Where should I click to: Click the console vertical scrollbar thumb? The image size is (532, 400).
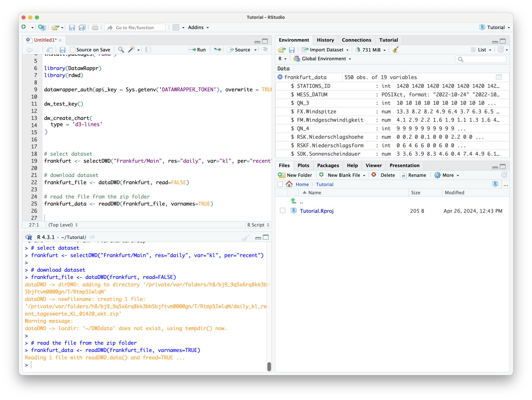269,366
